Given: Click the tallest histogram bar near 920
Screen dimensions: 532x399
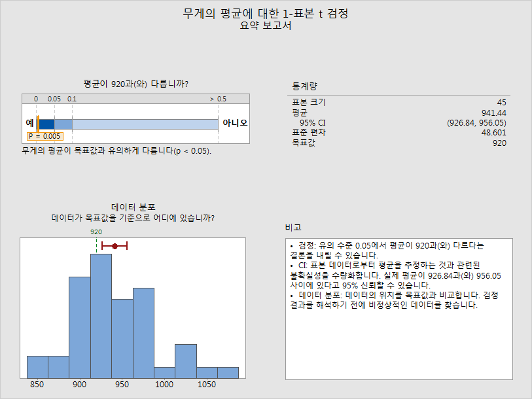Looking at the screenshot, I should (x=101, y=314).
